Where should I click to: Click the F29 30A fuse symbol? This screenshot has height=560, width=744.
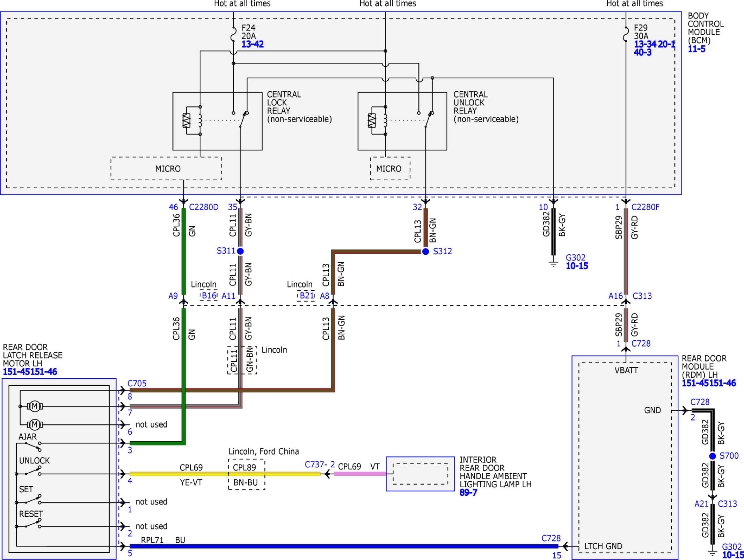pos(626,34)
